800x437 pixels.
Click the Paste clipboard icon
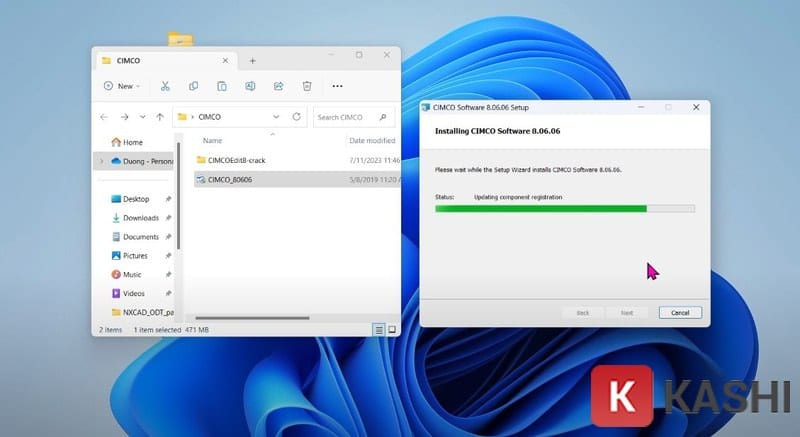(222, 86)
